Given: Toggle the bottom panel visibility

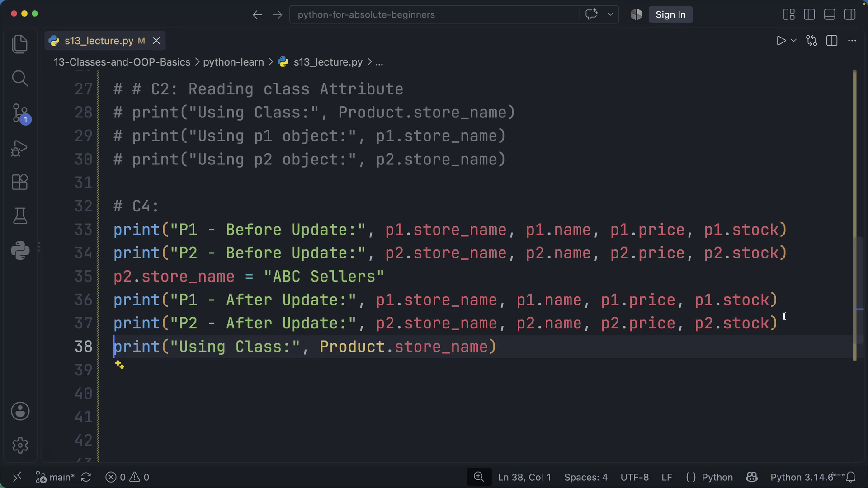Looking at the screenshot, I should 830,14.
